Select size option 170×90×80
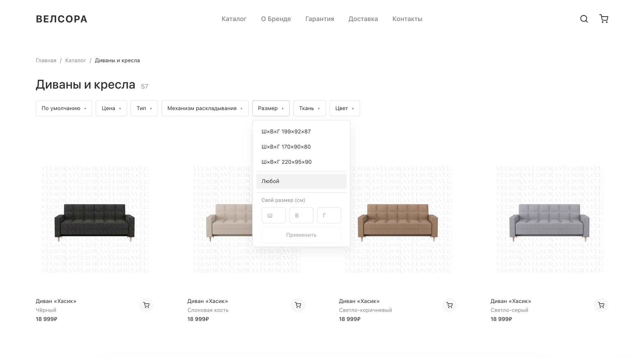The width and height of the screenshot is (644, 358). point(301,147)
